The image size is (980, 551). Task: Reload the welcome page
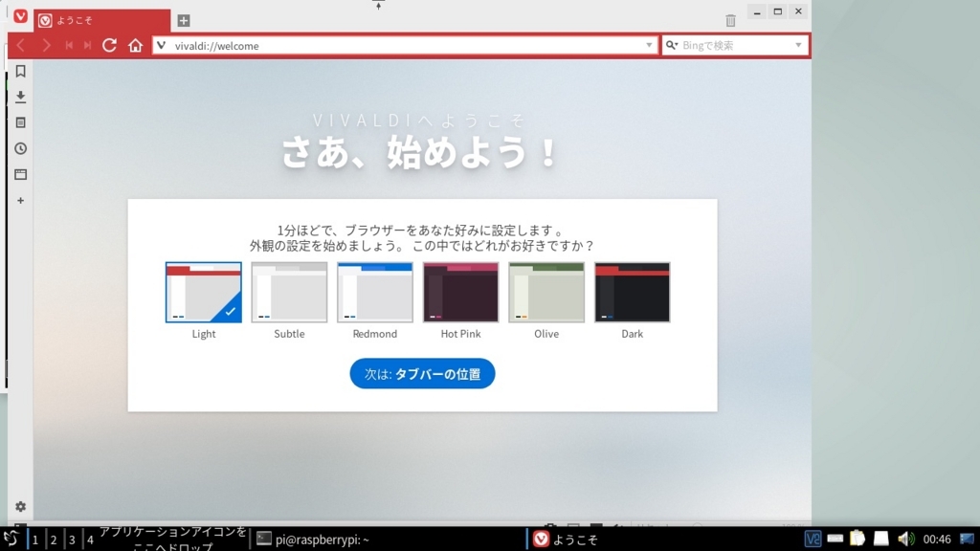point(109,45)
